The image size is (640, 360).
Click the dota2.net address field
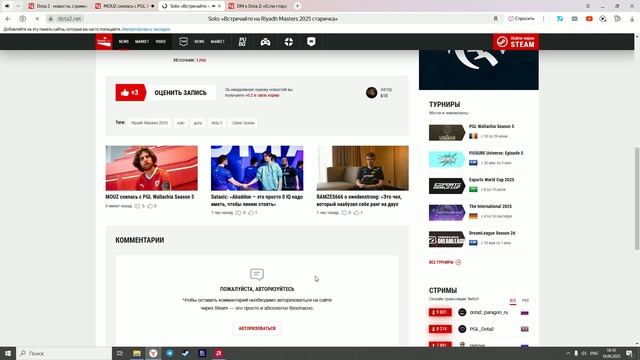click(x=69, y=19)
